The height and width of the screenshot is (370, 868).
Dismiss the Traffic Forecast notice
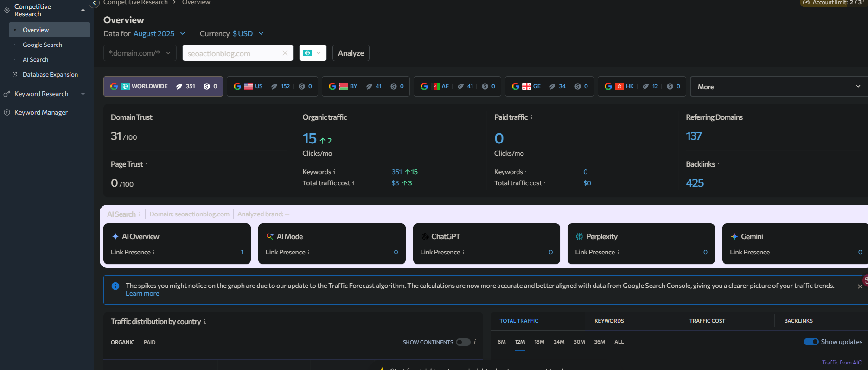click(x=860, y=286)
